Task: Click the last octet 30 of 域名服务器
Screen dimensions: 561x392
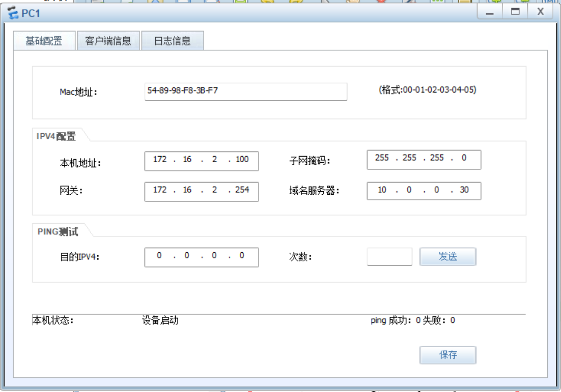Action: click(x=464, y=190)
